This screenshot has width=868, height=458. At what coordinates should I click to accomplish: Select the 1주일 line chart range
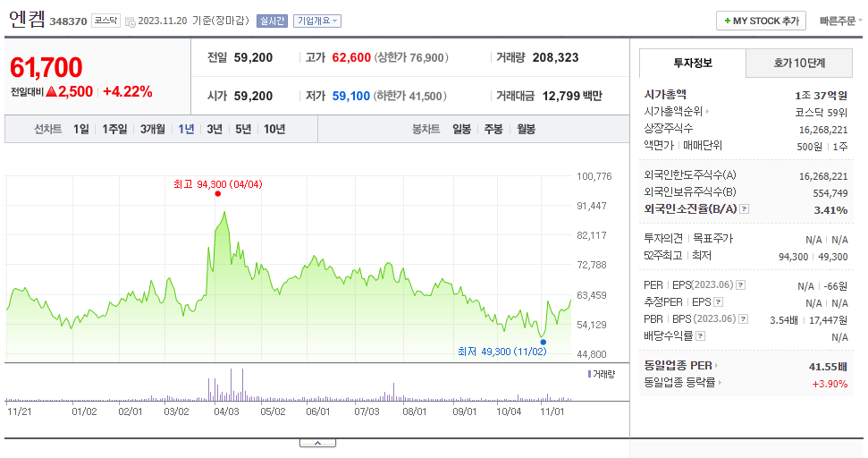click(x=114, y=129)
